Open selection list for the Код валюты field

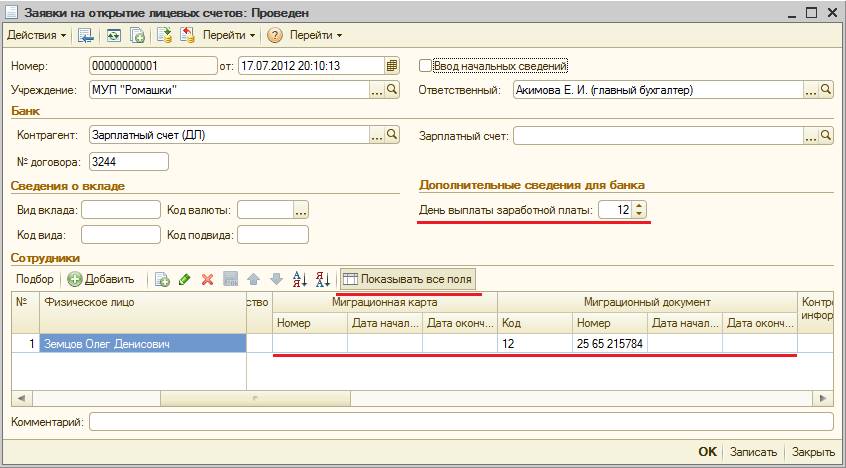(301, 210)
